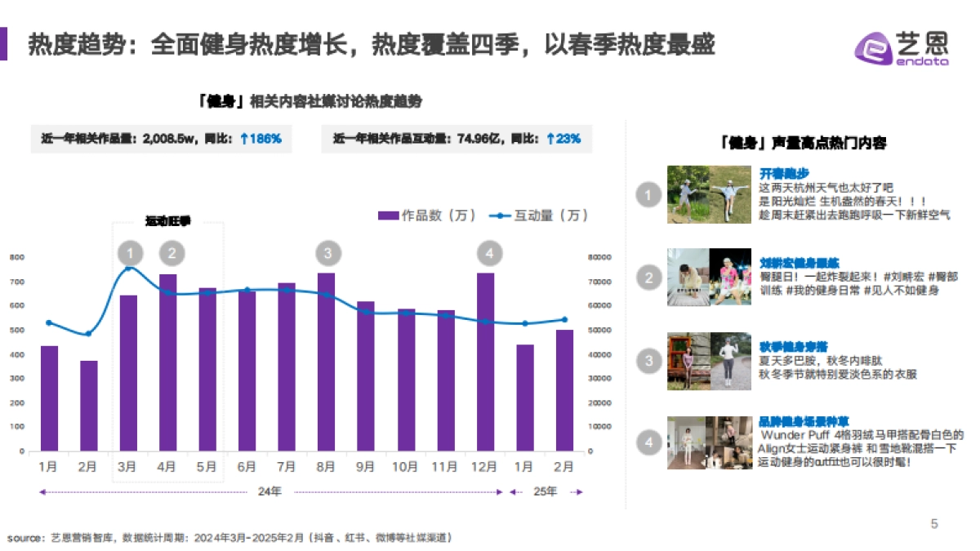Click the ↑186% growth arrow indicator
This screenshot has width=980, height=551.
click(x=261, y=140)
